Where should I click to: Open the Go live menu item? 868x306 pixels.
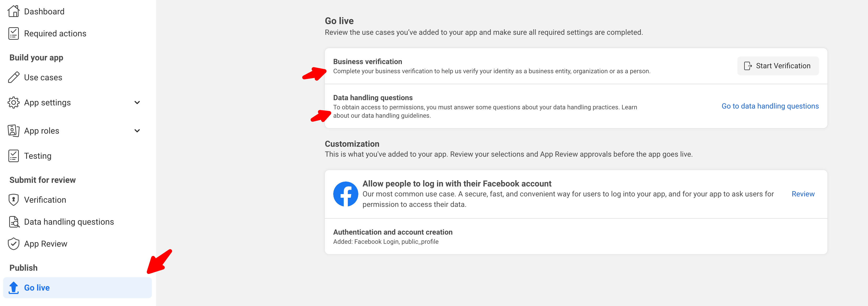[37, 288]
